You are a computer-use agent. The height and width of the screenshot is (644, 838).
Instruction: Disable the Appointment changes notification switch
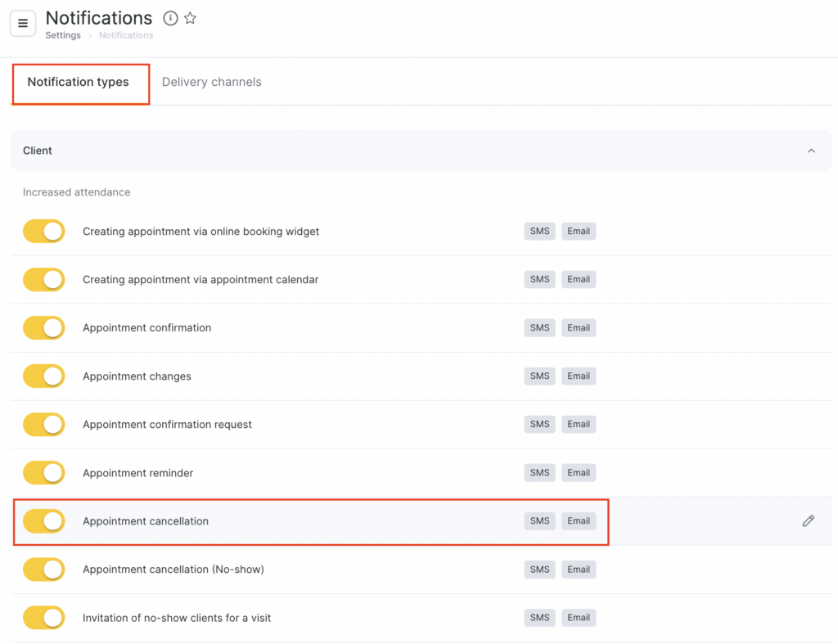[x=44, y=376]
